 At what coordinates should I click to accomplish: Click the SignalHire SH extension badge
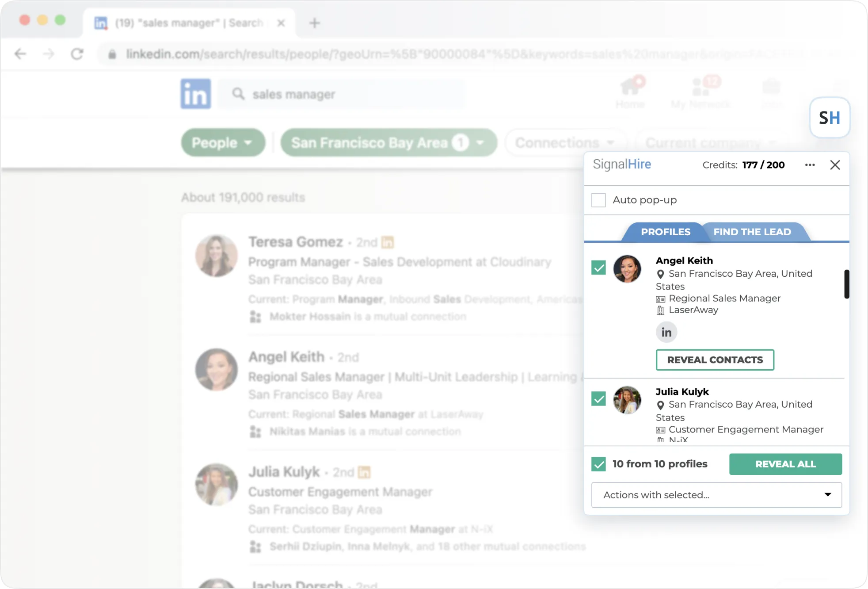829,118
